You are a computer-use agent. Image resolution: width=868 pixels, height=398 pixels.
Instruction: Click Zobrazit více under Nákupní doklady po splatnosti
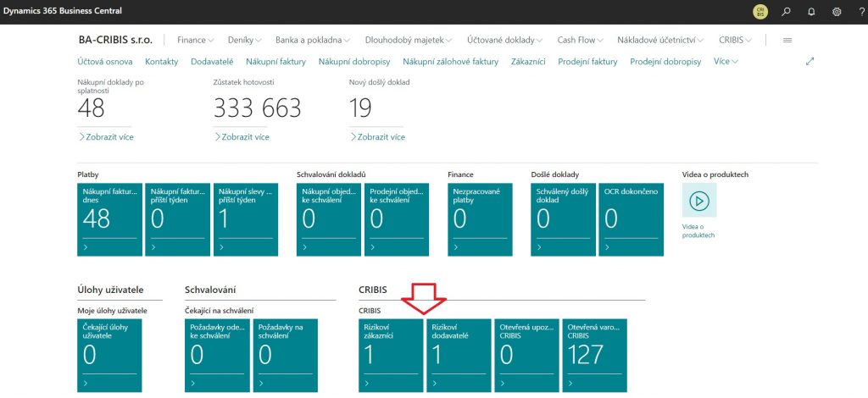coord(106,136)
